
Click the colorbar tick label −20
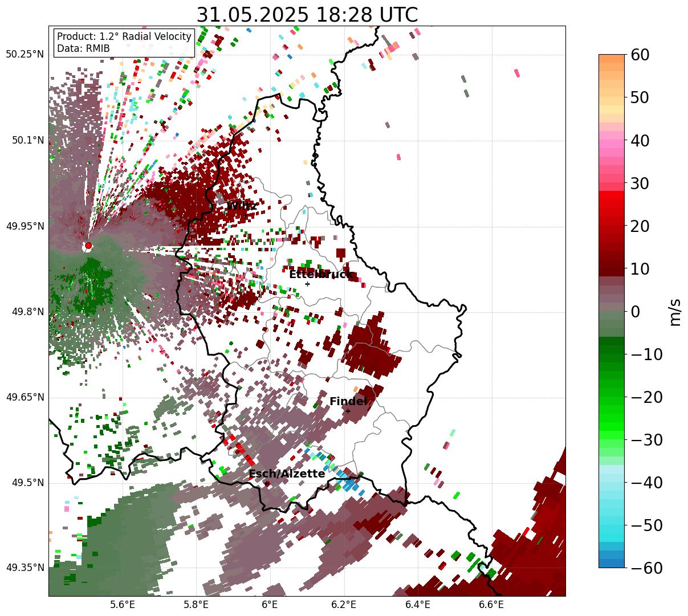(x=647, y=397)
